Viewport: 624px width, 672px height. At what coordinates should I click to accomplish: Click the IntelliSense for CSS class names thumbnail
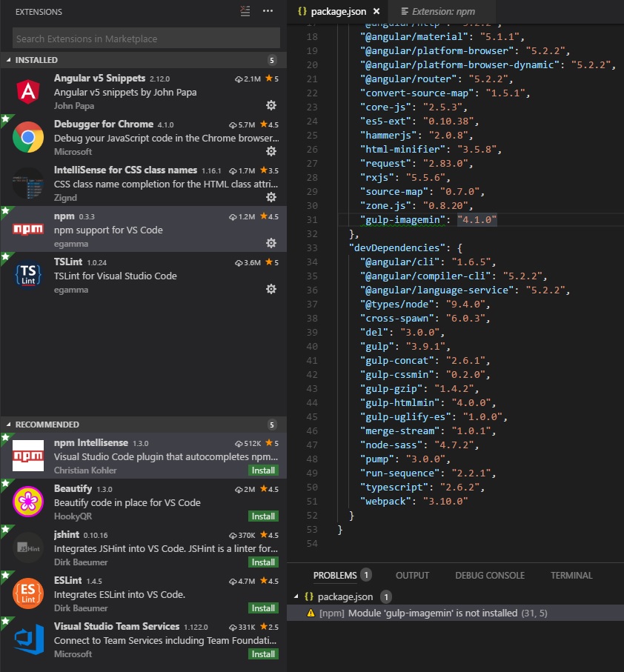click(28, 184)
